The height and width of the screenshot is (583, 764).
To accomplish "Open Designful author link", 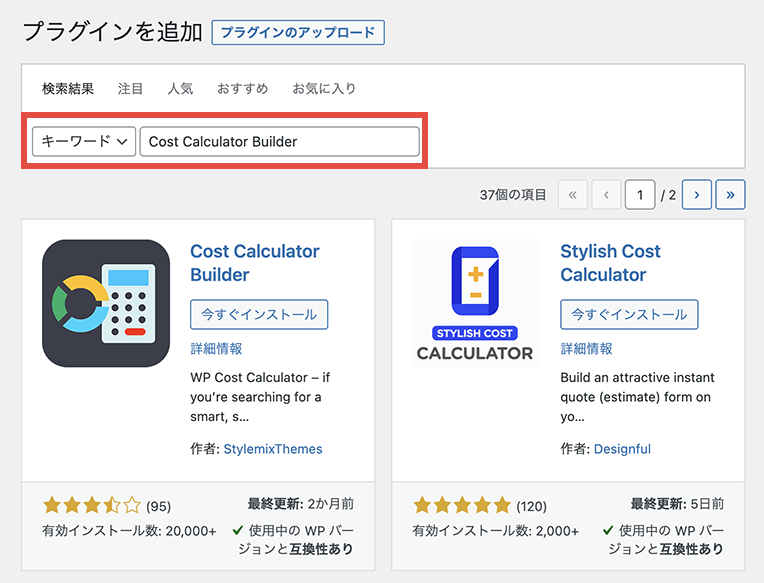I will tap(622, 449).
